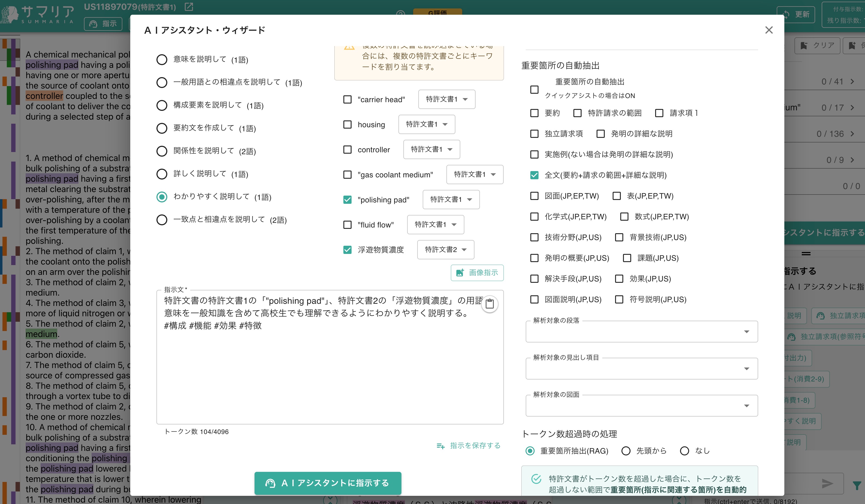
Task: Open 特許文書2 dropdown for 浮遊物質濃度
Action: point(446,250)
